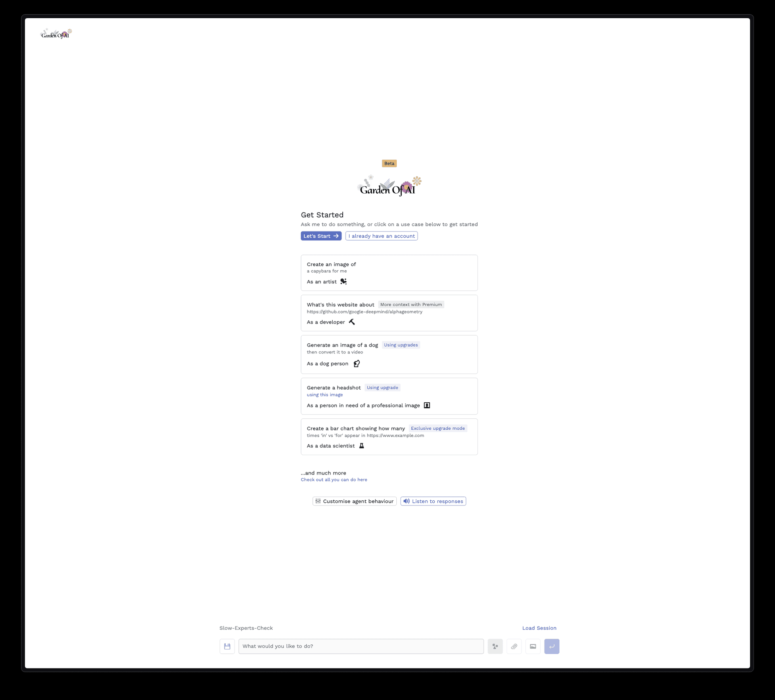This screenshot has height=700, width=775.
Task: Focus the 'What would you like to do?' field
Action: click(361, 646)
